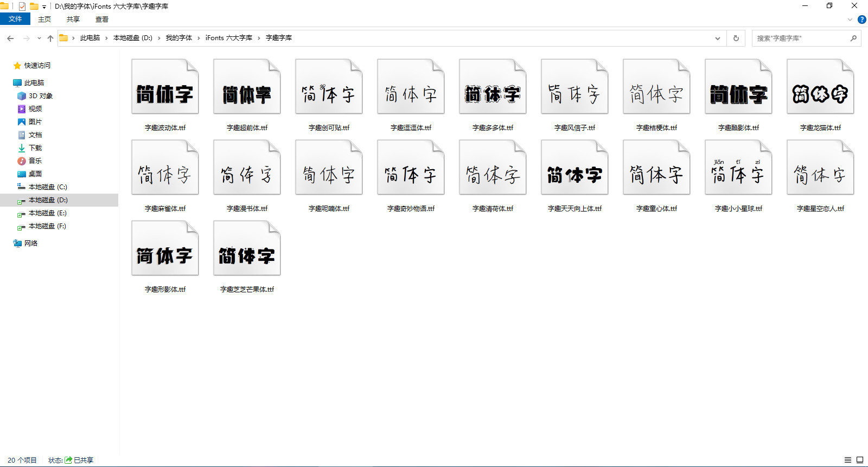Image resolution: width=868 pixels, height=467 pixels.
Task: Click the New folder icon in title bar
Action: pyautogui.click(x=34, y=7)
